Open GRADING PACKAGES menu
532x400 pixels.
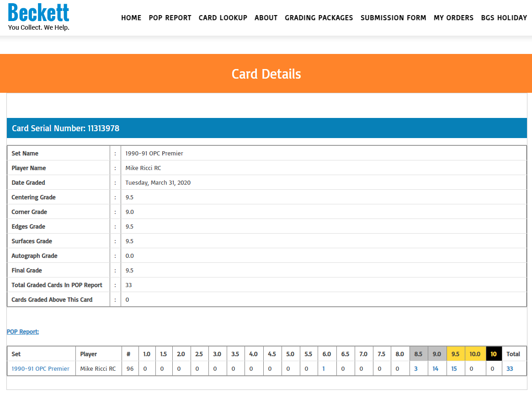319,18
